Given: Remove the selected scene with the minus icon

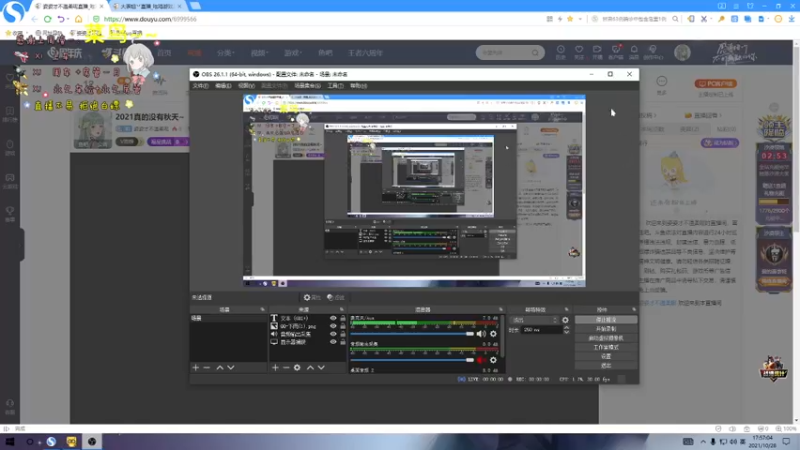Looking at the screenshot, I should (207, 367).
